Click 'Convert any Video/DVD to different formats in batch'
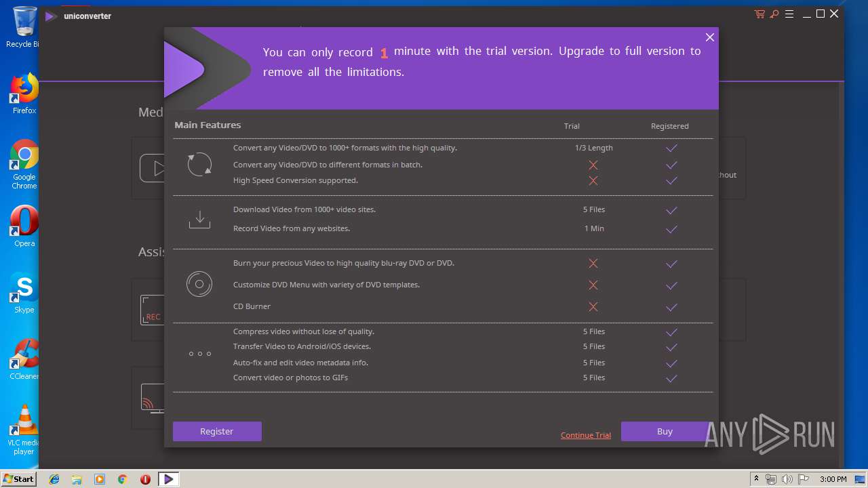This screenshot has width=868, height=488. click(x=328, y=165)
